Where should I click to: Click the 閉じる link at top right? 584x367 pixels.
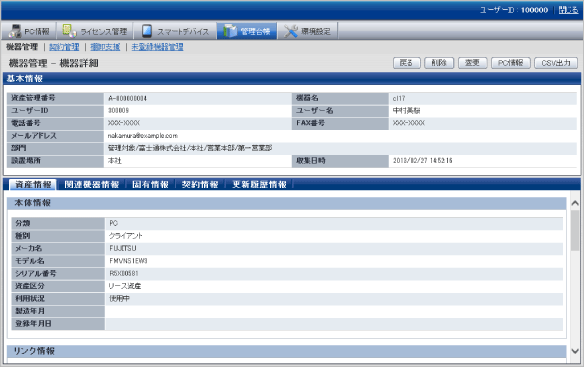(568, 10)
